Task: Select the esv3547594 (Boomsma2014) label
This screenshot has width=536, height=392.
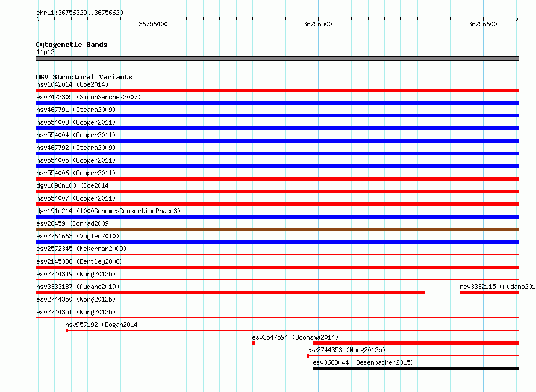Action: click(295, 337)
